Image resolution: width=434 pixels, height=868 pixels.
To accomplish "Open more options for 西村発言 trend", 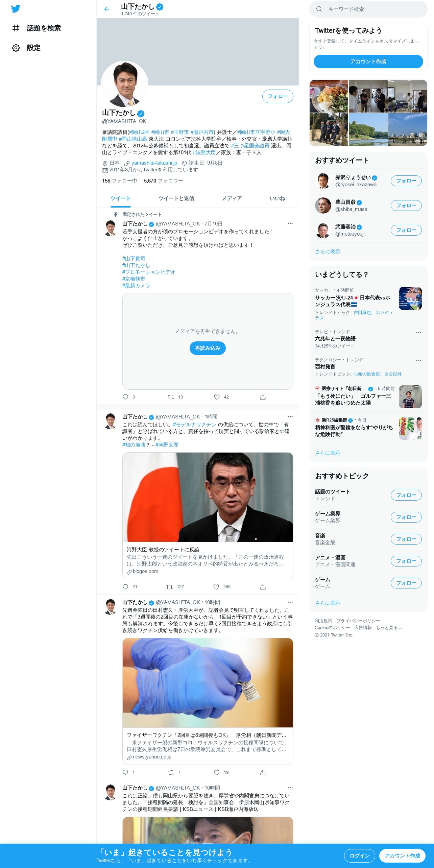I will click(418, 361).
